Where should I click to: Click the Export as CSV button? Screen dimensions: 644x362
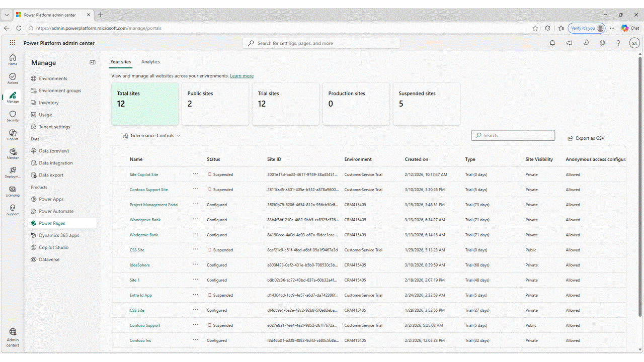pyautogui.click(x=586, y=138)
